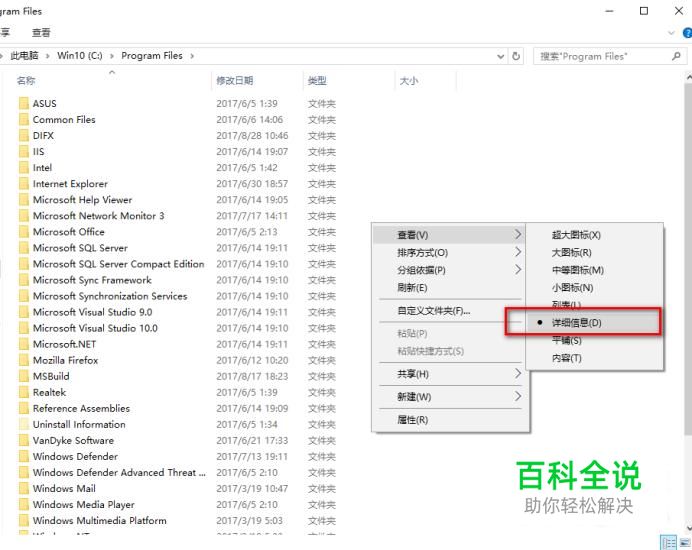The width and height of the screenshot is (692, 550).
Task: Select 超大图标(X) view option
Action: [594, 235]
